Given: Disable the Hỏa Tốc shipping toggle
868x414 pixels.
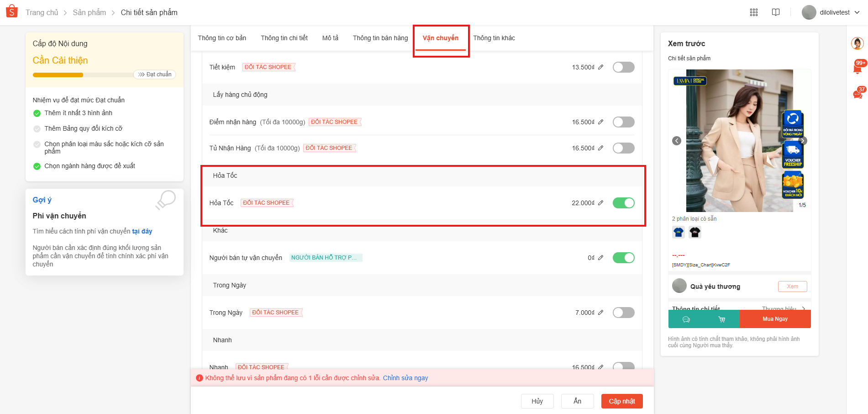Looking at the screenshot, I should [x=624, y=203].
